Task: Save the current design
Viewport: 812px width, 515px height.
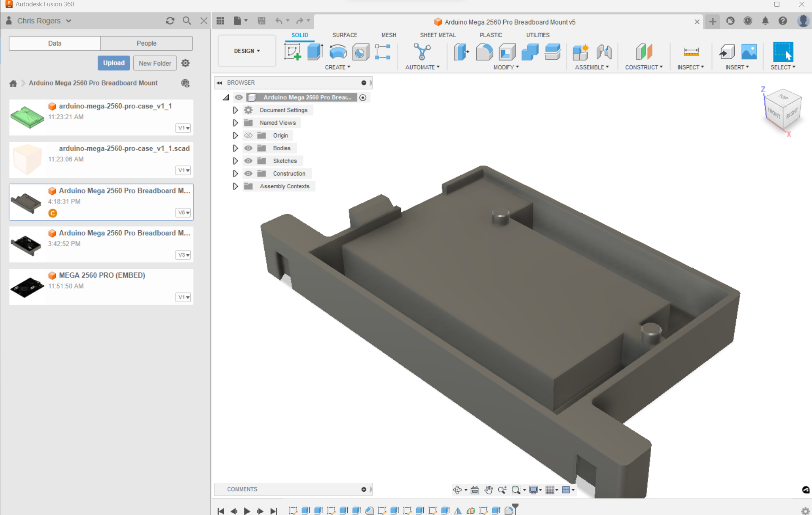Action: [261, 21]
